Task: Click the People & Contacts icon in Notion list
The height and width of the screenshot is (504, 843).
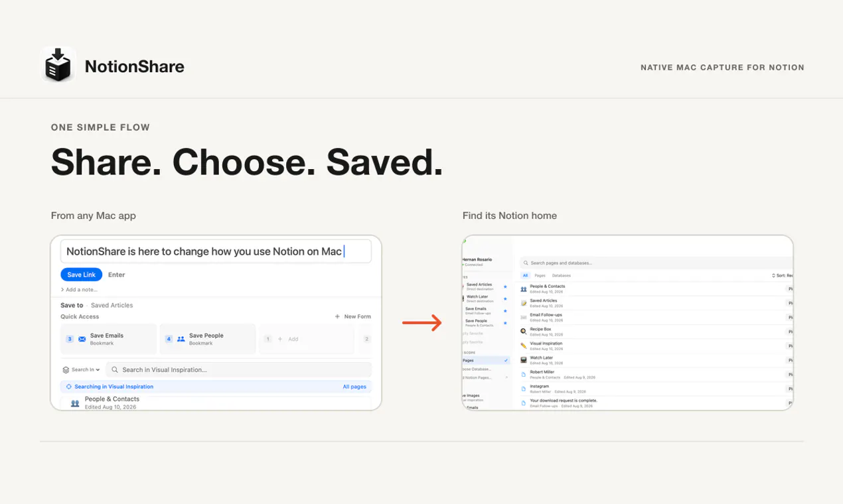Action: tap(524, 289)
